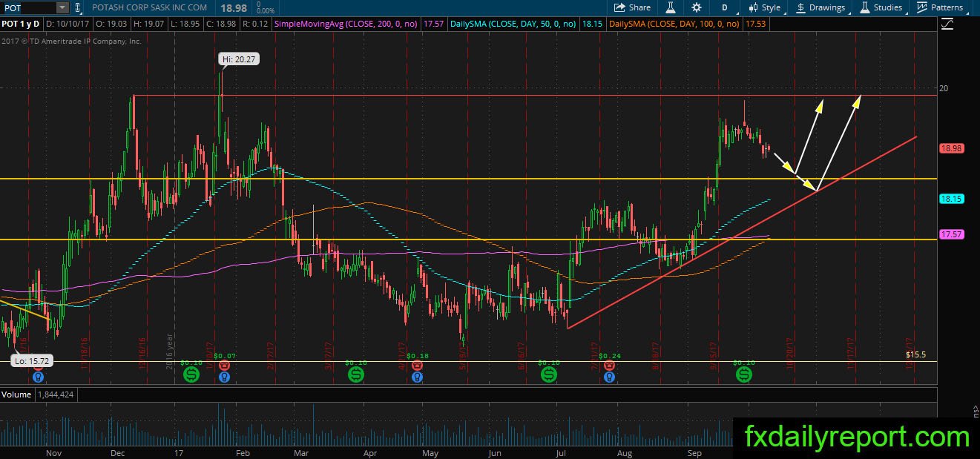Click the Hi: 20.27 price bubble
980x459 pixels.
(239, 59)
